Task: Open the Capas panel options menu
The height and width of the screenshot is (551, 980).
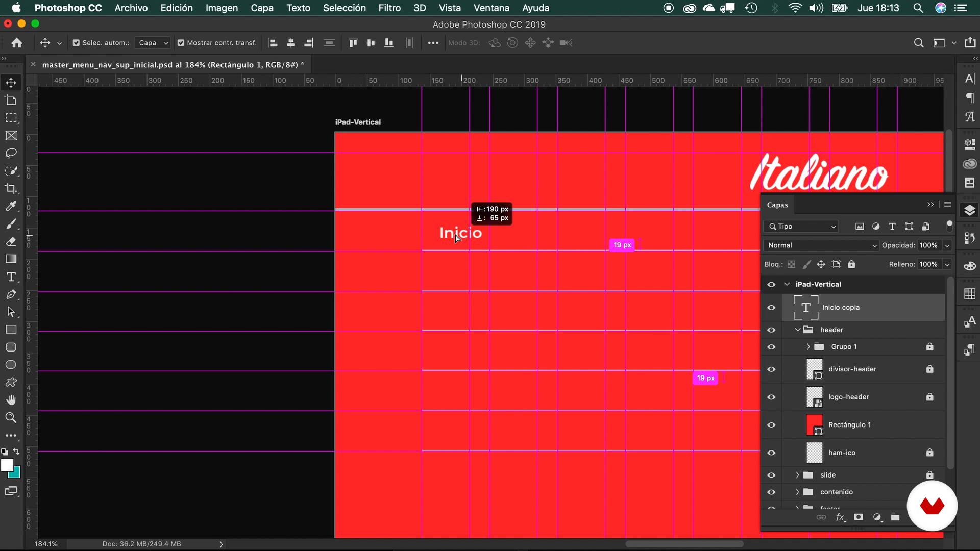Action: tap(948, 205)
